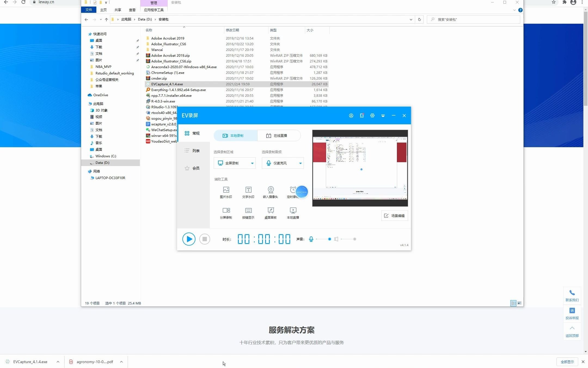Expand the Explorer address bar history dropdown
This screenshot has height=368, width=588.
[x=411, y=19]
